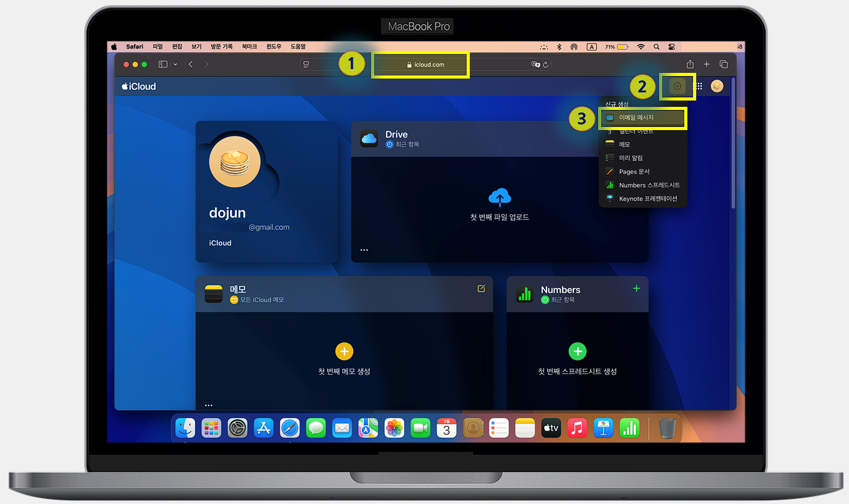Open Mail from the Dock

pos(342,428)
